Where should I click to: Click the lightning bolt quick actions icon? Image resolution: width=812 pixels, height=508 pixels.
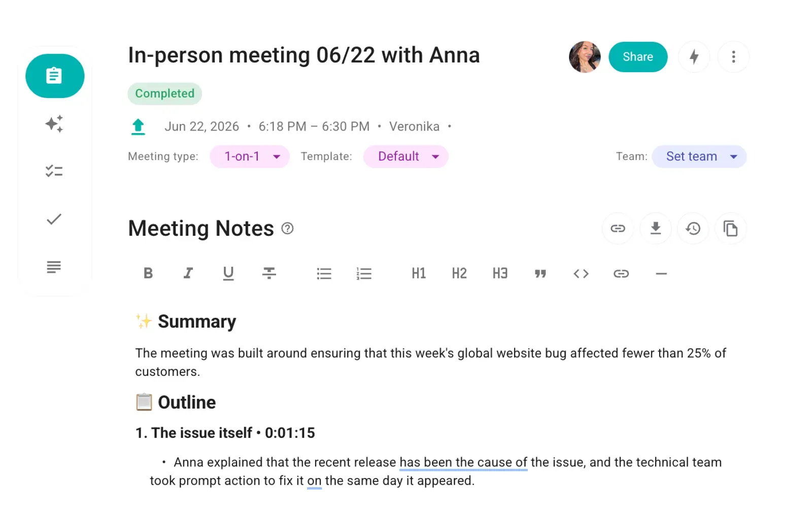pyautogui.click(x=694, y=57)
